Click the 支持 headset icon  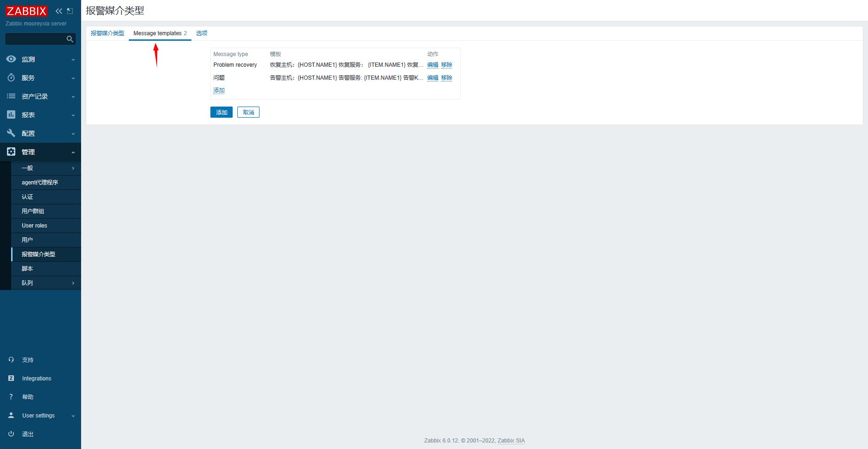point(11,360)
